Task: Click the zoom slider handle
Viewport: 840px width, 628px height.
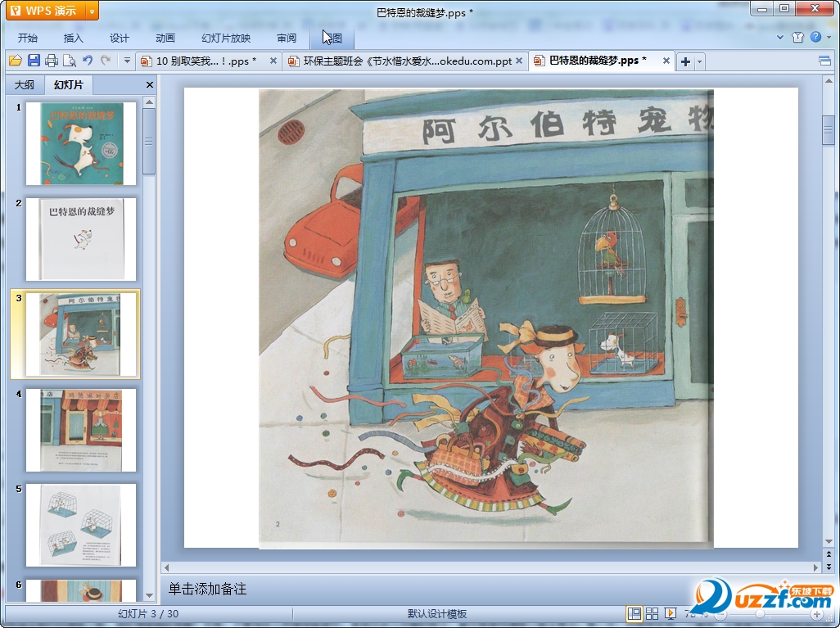Action: coord(760,614)
